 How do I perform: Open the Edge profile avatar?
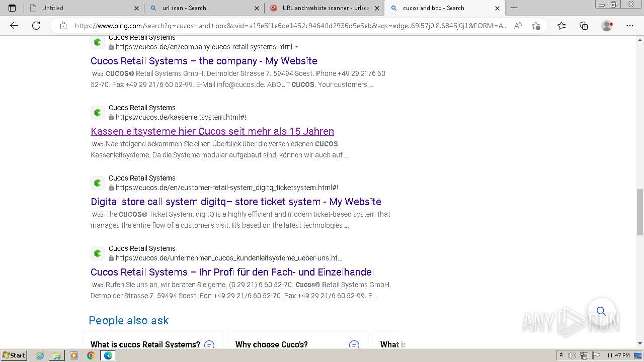[607, 26]
